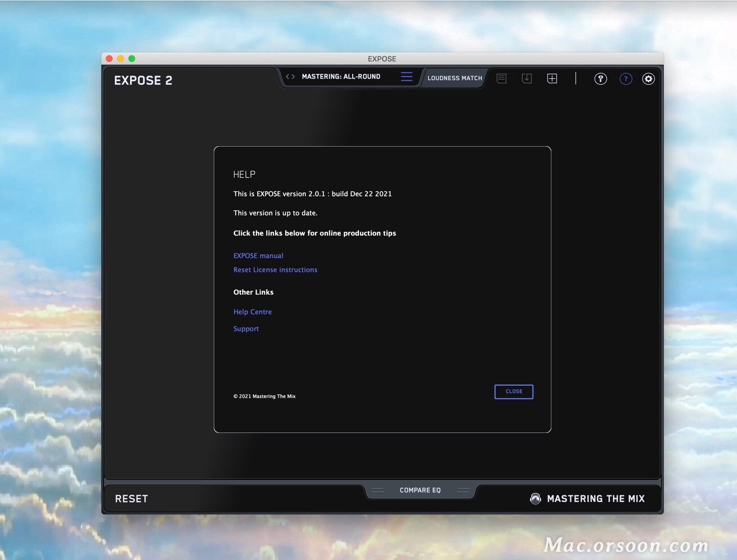This screenshot has width=737, height=560.
Task: Click the online production tips heading
Action: (x=314, y=233)
